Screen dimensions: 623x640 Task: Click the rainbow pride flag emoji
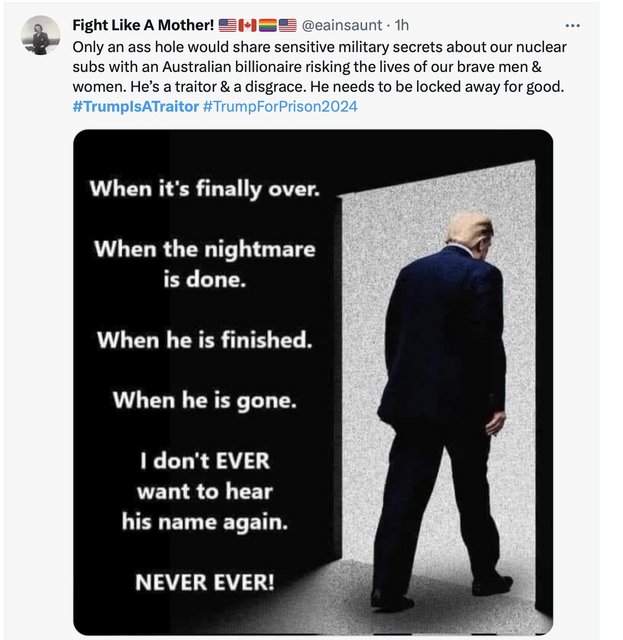click(267, 25)
